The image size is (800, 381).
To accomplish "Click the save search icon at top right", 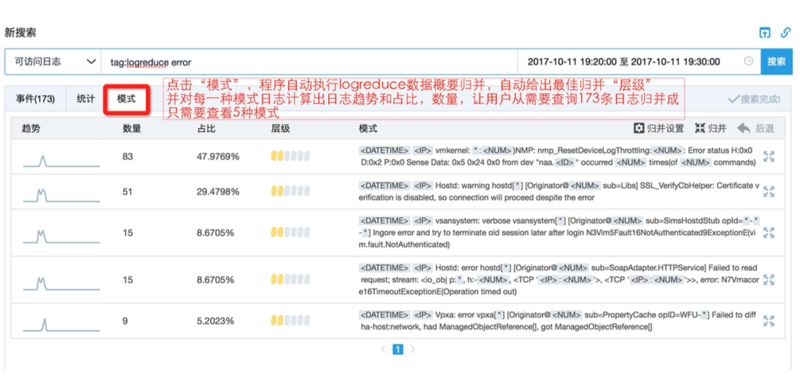I will coord(764,33).
